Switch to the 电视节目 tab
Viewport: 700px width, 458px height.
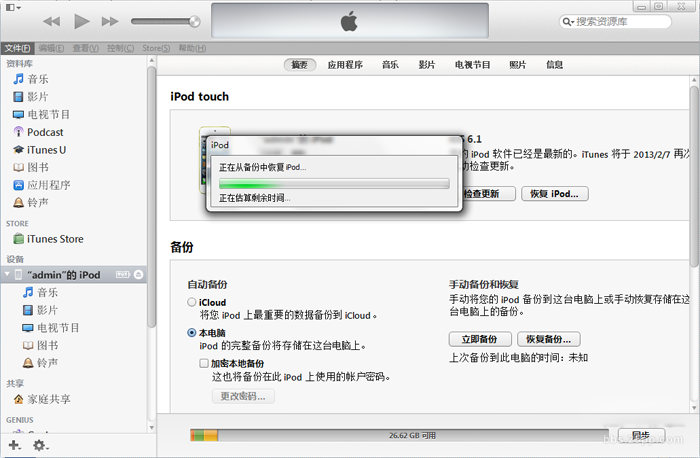pos(473,65)
